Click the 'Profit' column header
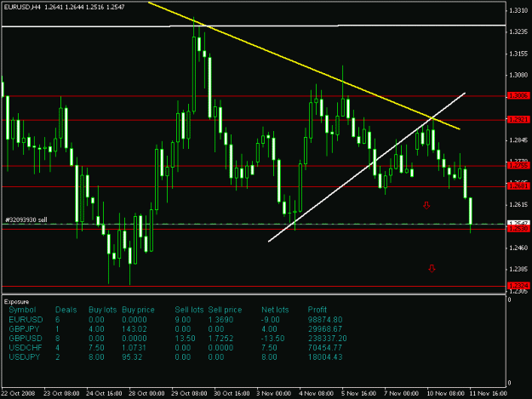Viewport: 532px width, 399px height. pyautogui.click(x=317, y=310)
